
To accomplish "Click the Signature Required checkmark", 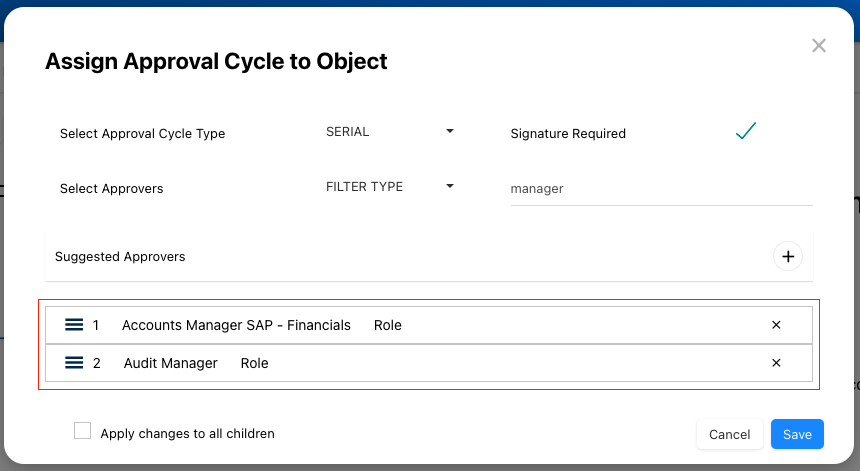I will [x=745, y=132].
